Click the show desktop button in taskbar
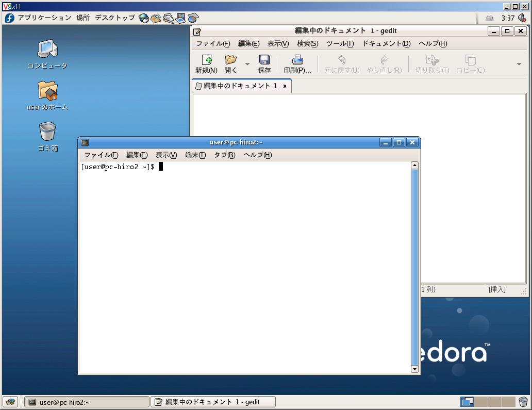The image size is (532, 410). pos(10,402)
